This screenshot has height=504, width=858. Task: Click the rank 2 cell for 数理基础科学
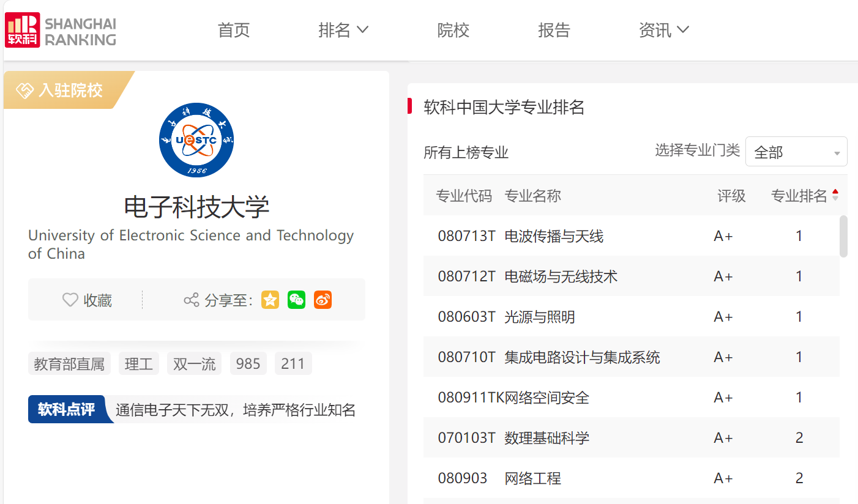799,438
